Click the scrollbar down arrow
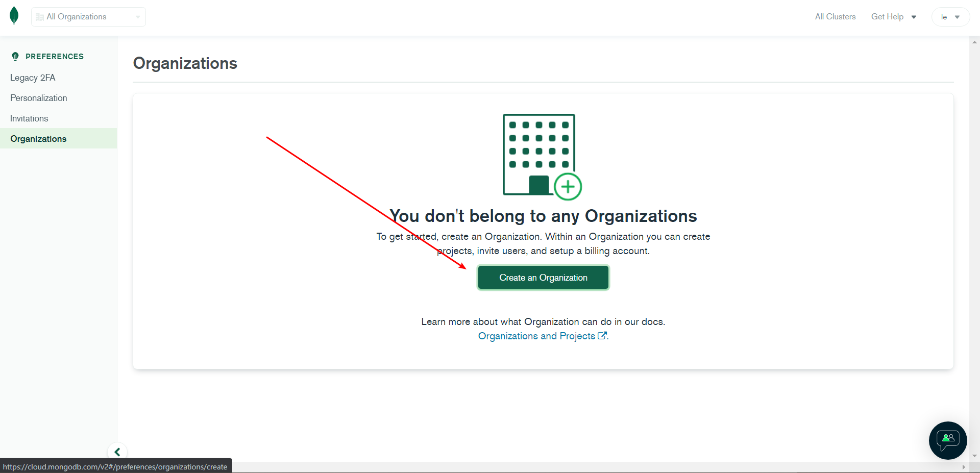 974,456
